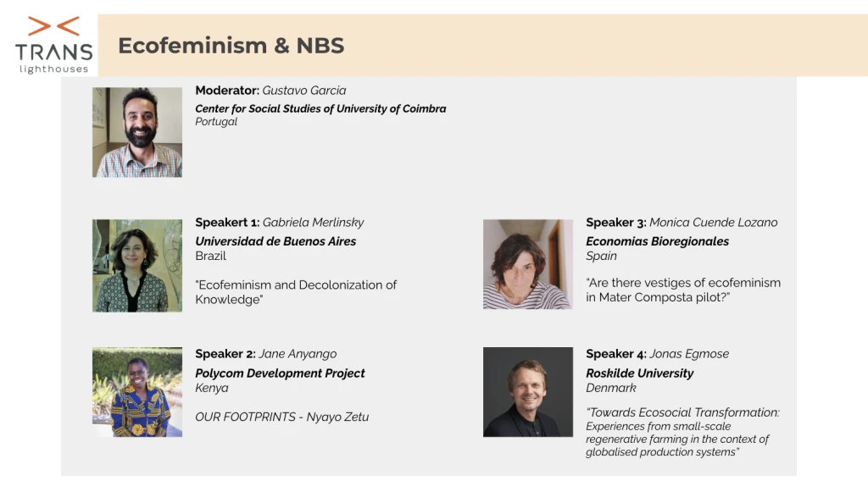Click Jane Anyango's portrait photo

[137, 392]
